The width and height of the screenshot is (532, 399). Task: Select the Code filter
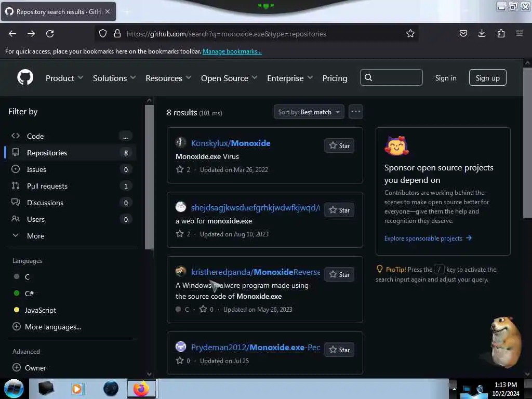click(x=71, y=136)
